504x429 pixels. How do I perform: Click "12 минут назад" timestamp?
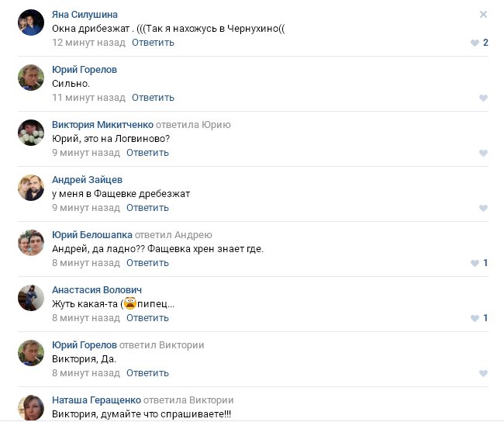click(x=88, y=43)
